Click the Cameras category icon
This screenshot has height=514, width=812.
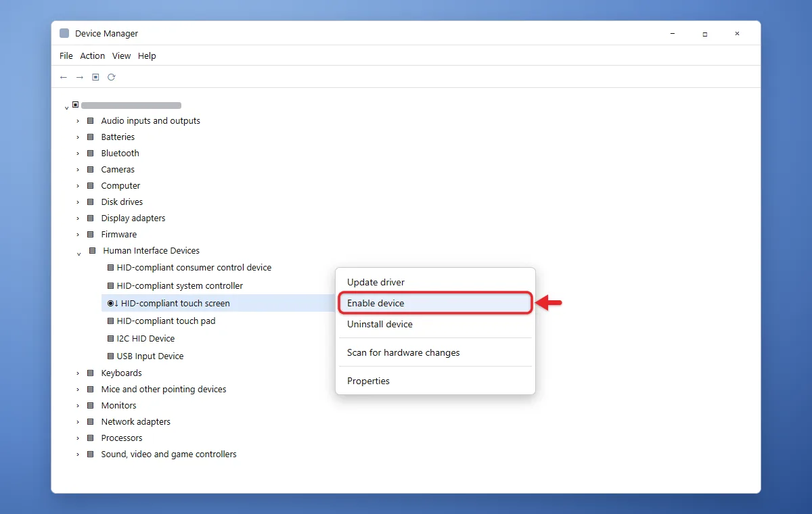click(91, 170)
